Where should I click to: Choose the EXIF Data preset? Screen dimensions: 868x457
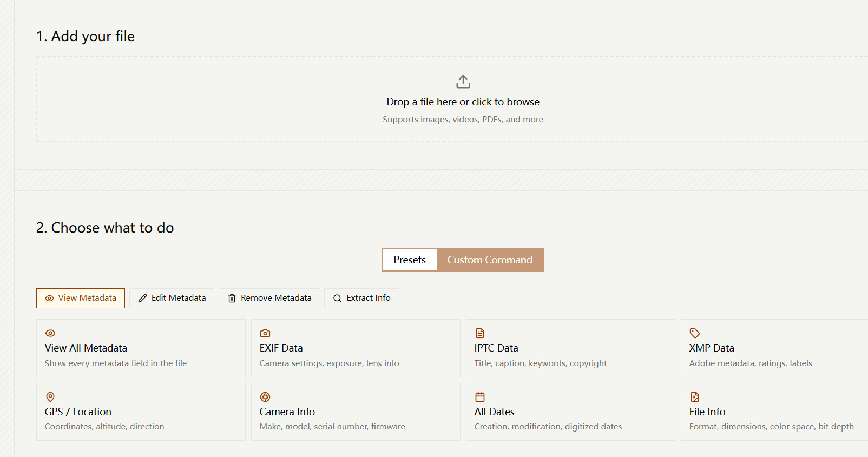(356, 348)
